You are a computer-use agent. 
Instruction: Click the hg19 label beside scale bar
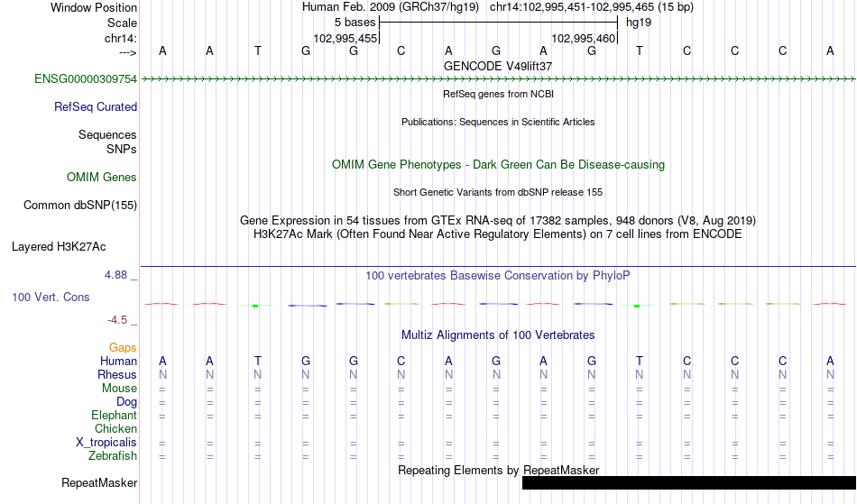tap(639, 23)
